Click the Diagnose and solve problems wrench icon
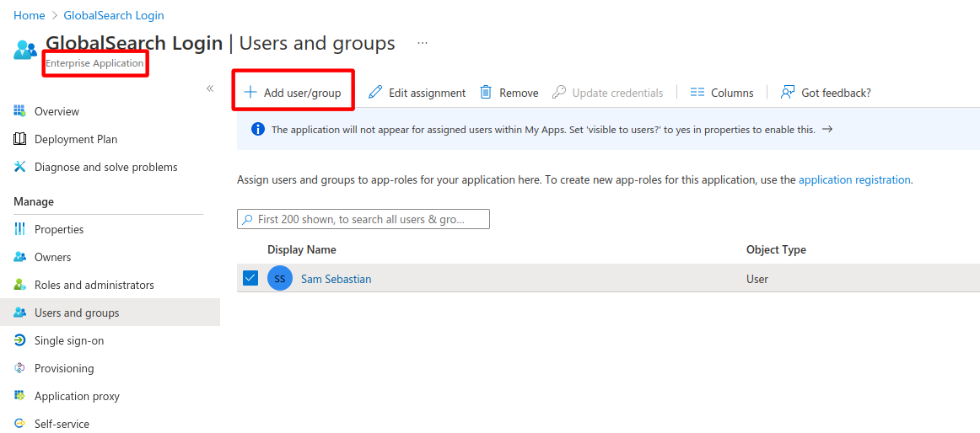The image size is (980, 433). click(x=19, y=167)
